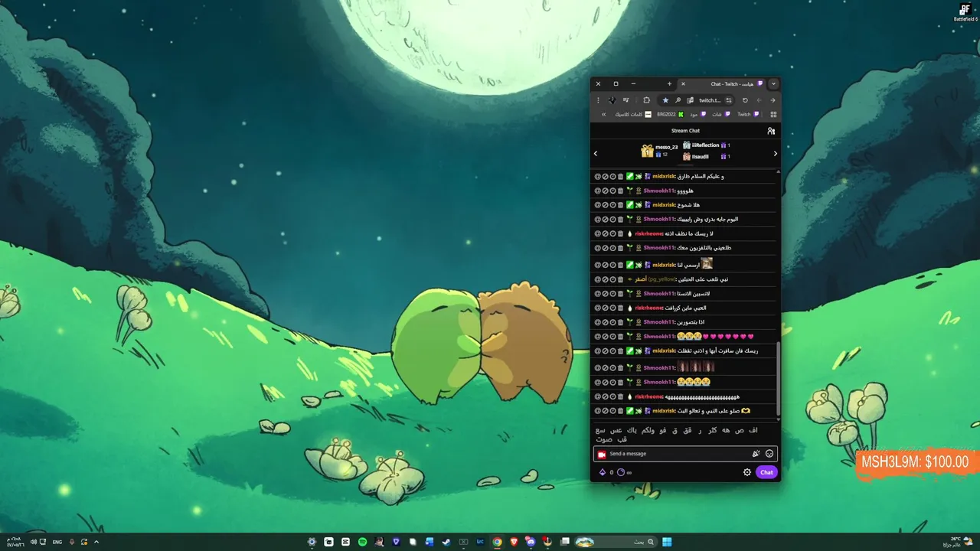The width and height of the screenshot is (980, 551).
Task: Open the tab search dropdown chevron
Action: pos(773,83)
